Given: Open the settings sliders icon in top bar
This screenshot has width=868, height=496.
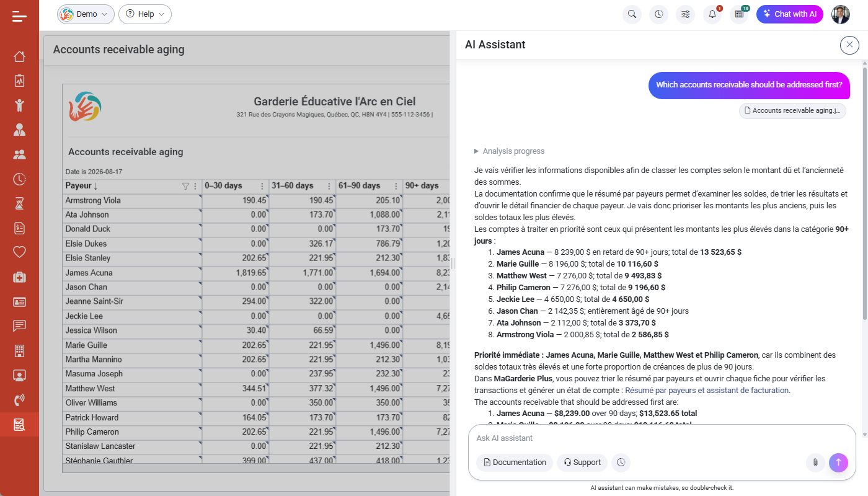Looking at the screenshot, I should pyautogui.click(x=685, y=14).
